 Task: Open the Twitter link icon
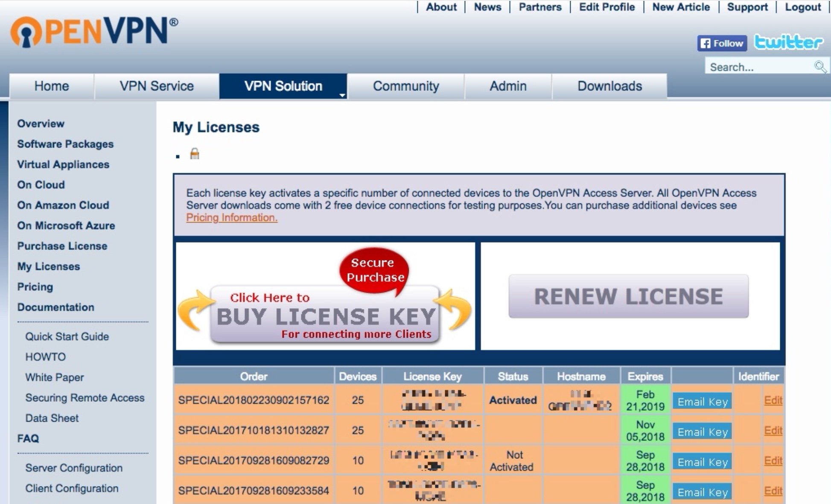(788, 42)
